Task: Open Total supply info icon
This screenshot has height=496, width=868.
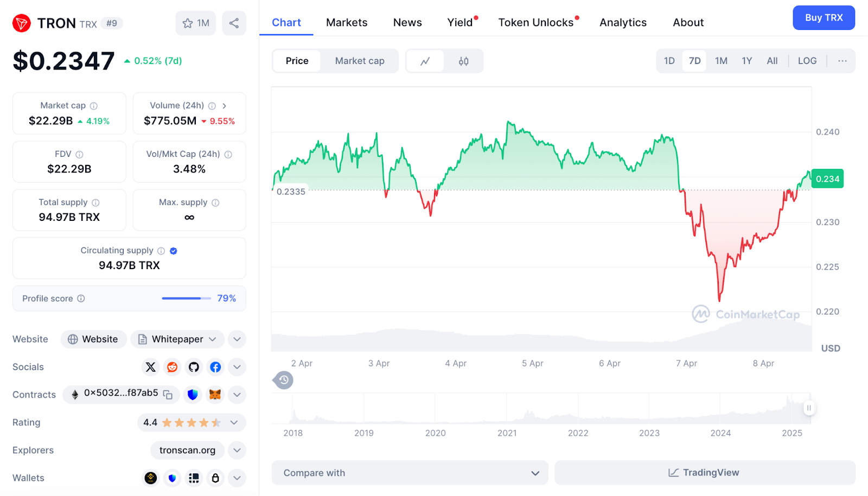Action: (96, 203)
